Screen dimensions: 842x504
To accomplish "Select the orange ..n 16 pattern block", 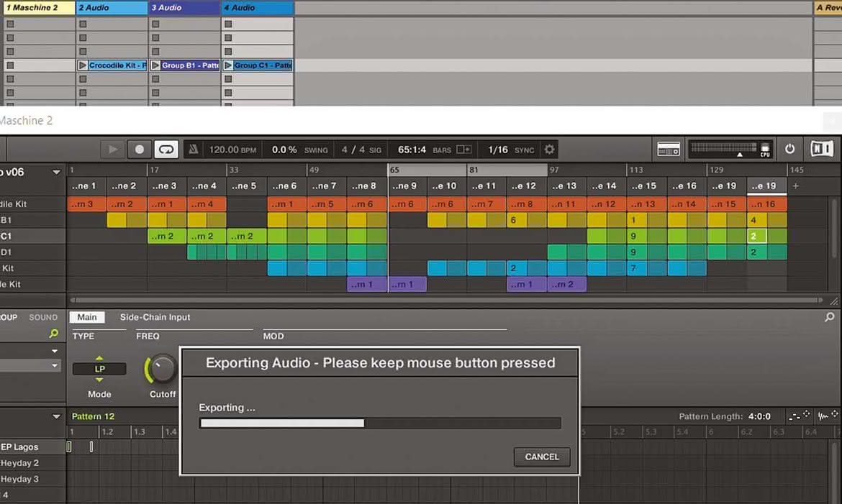I will 767,204.
